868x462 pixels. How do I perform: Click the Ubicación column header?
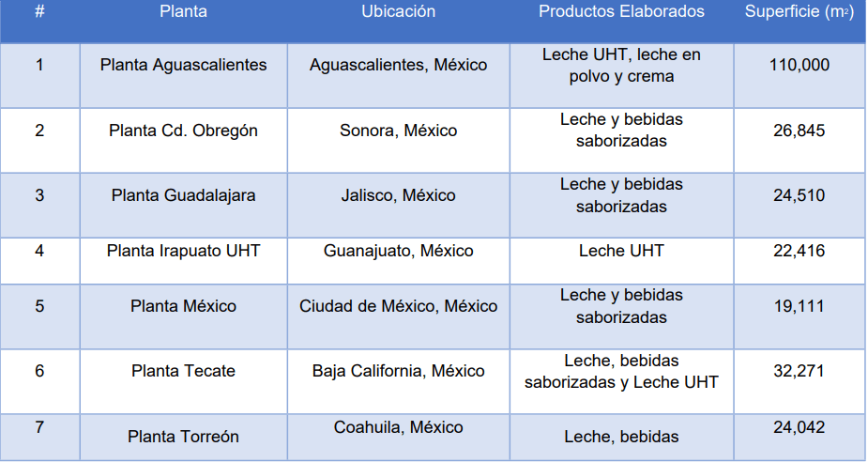click(398, 11)
